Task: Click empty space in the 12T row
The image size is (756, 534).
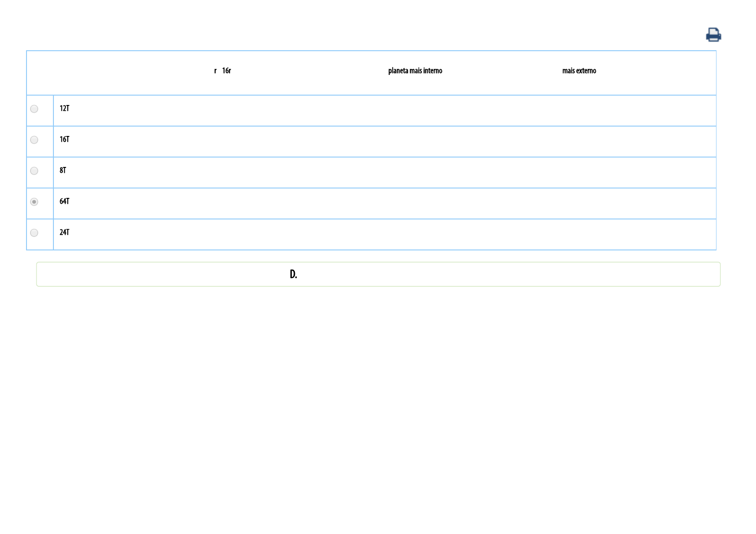Action: click(x=382, y=110)
